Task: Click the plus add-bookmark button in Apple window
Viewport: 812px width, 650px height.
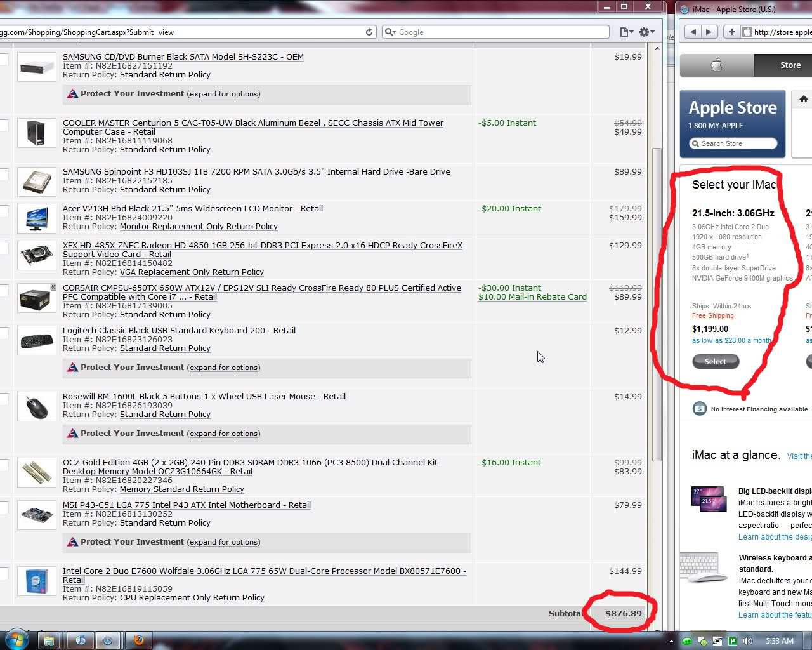Action: pyautogui.click(x=731, y=32)
